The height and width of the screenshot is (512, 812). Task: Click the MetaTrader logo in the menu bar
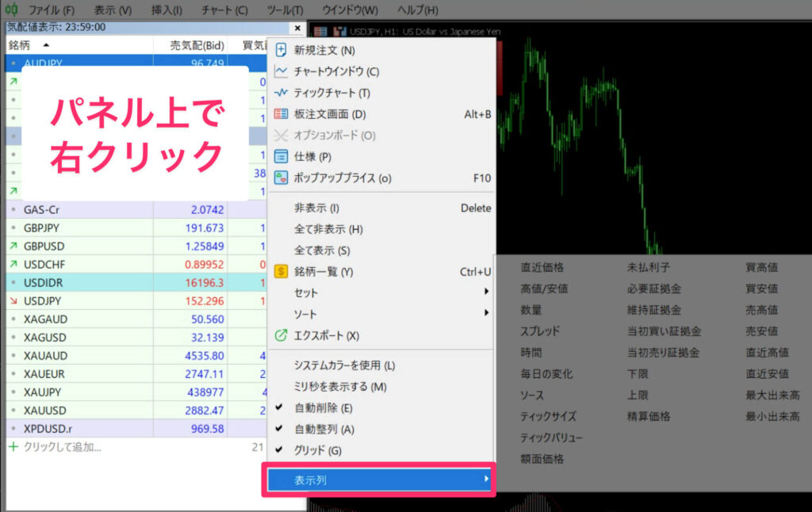point(11,10)
